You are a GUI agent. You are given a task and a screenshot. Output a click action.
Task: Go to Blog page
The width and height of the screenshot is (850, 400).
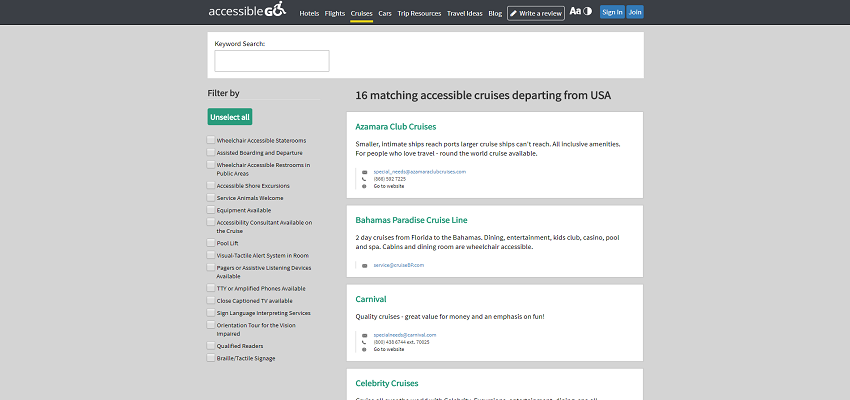pos(495,14)
